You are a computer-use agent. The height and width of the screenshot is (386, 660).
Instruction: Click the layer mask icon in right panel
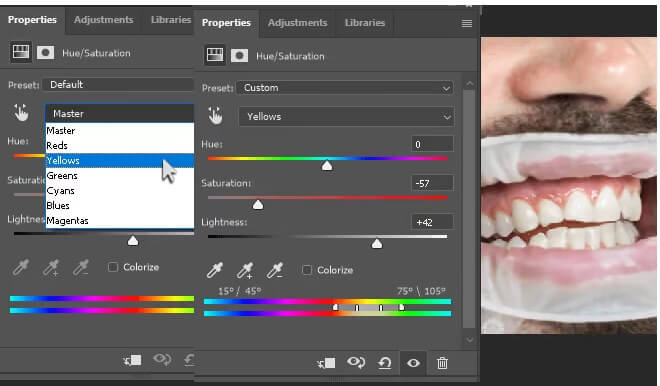(x=239, y=56)
